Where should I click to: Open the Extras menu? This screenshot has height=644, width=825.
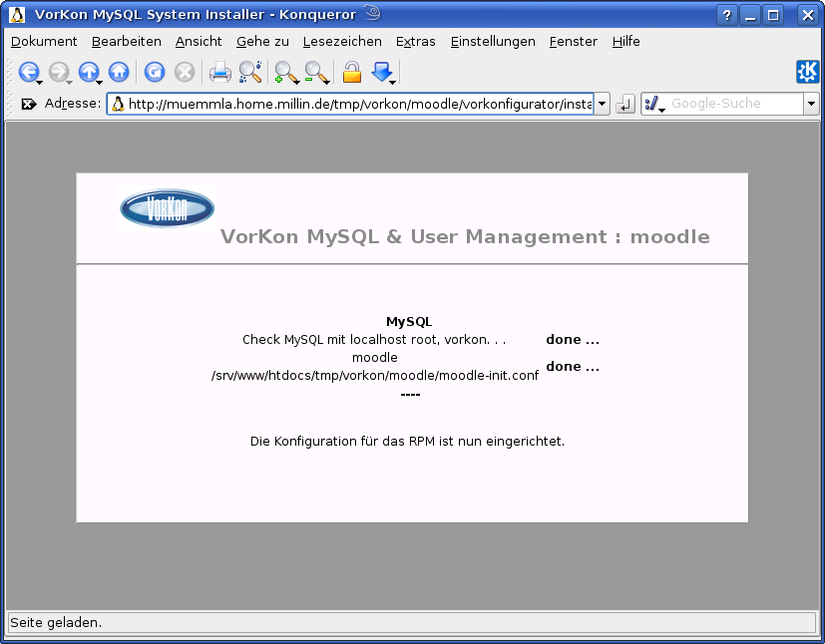(x=416, y=42)
